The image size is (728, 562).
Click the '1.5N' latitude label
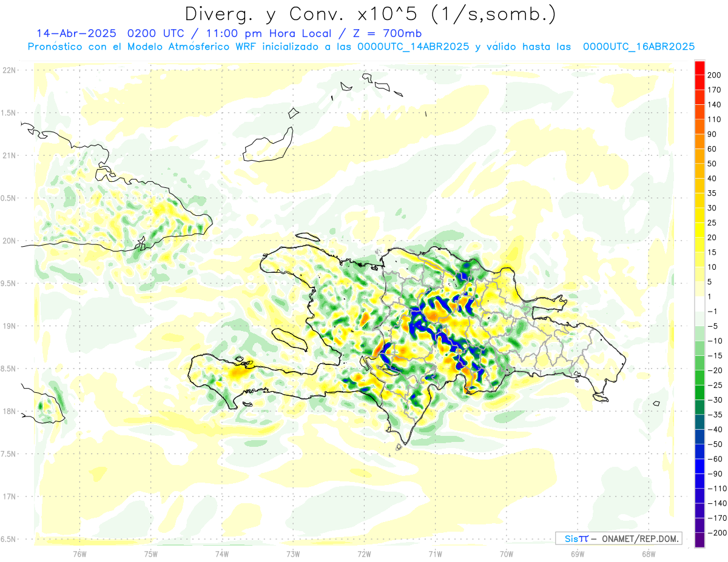(x=9, y=113)
